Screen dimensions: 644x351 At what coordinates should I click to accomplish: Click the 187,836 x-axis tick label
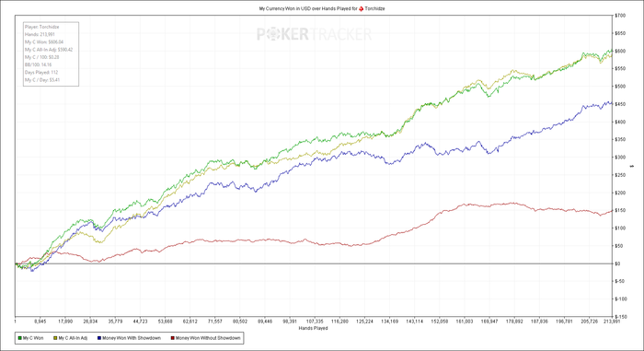pyautogui.click(x=539, y=322)
